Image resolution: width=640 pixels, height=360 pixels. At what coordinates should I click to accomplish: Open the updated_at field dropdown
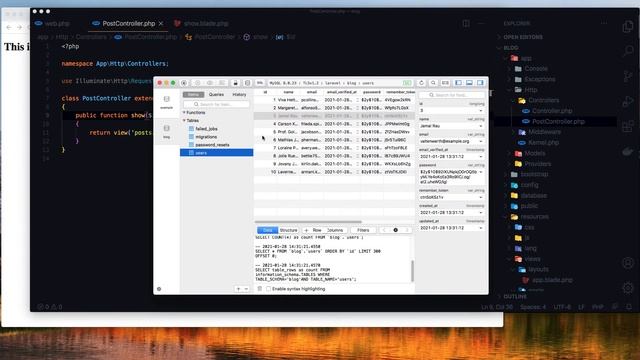pos(481,228)
